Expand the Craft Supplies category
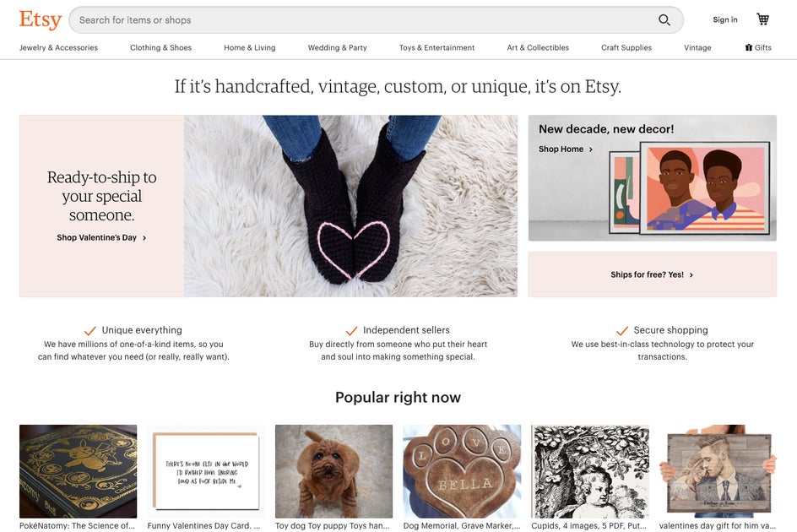Image resolution: width=797 pixels, height=532 pixels. (626, 48)
